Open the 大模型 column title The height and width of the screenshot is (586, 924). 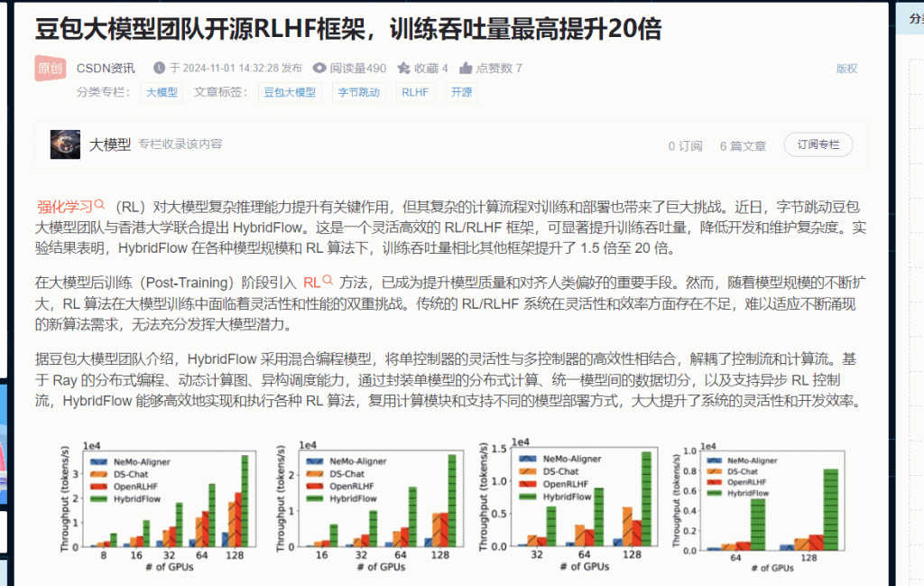click(x=110, y=144)
